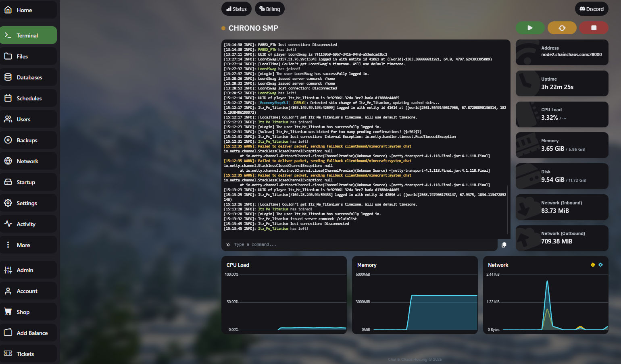Click the Shop cart icon
The width and height of the screenshot is (621, 364).
tap(8, 312)
